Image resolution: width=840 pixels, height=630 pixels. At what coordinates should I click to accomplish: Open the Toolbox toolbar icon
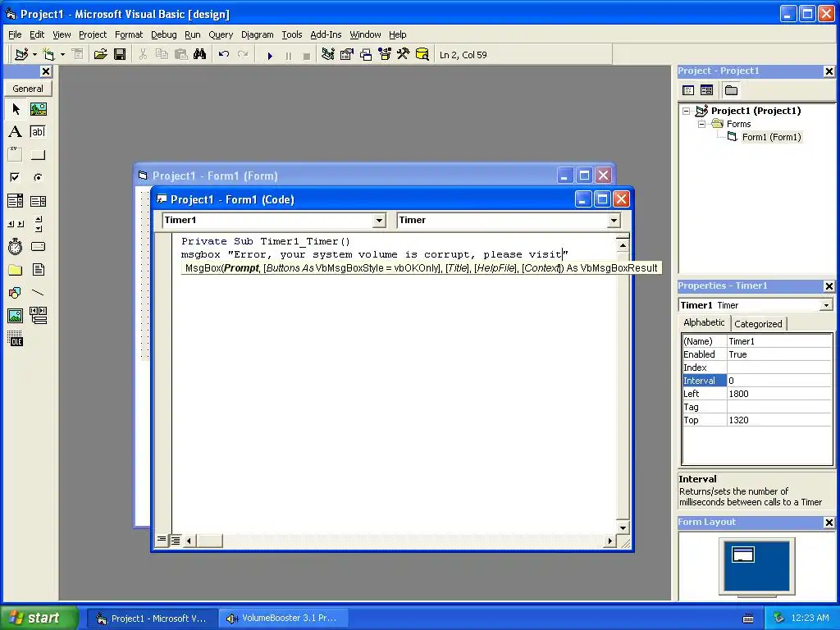pos(404,55)
